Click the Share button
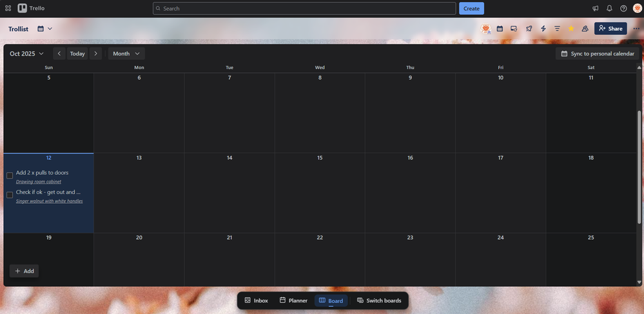 [610, 29]
